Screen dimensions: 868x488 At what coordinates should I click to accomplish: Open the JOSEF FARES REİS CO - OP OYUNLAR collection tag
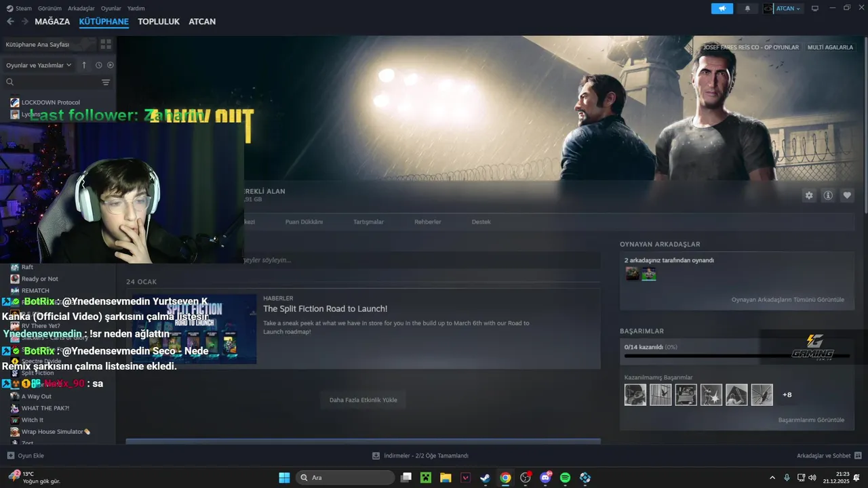(x=751, y=47)
